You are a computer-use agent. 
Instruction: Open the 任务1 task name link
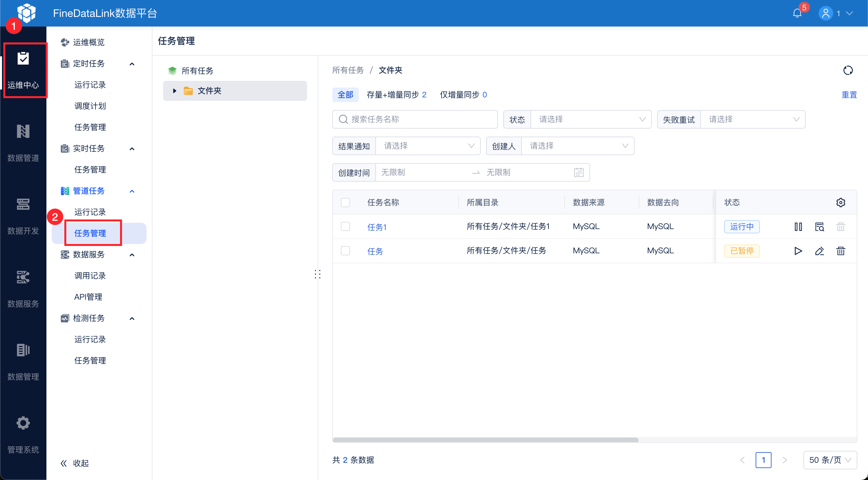coord(376,227)
